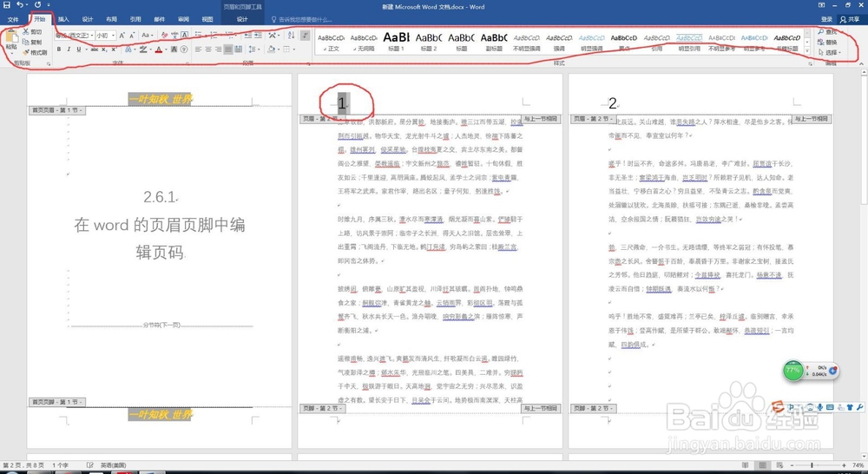Toggle underline formatting
This screenshot has width=868, height=474.
pos(79,49)
